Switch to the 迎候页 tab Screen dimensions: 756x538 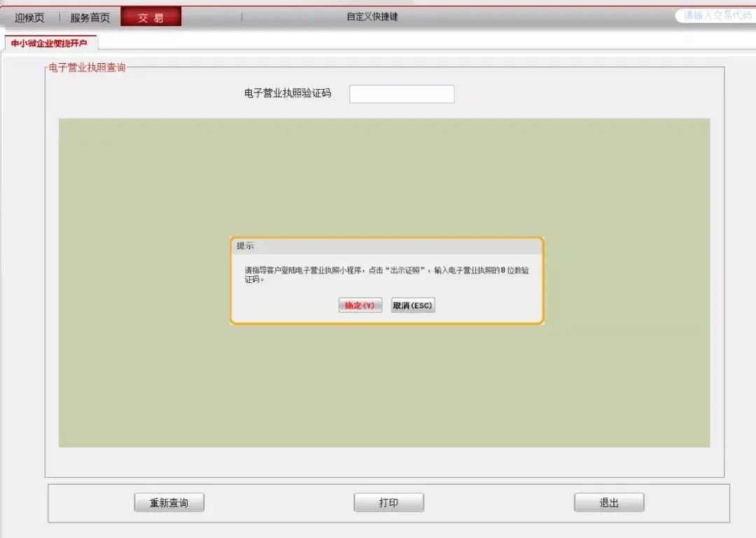click(x=29, y=18)
